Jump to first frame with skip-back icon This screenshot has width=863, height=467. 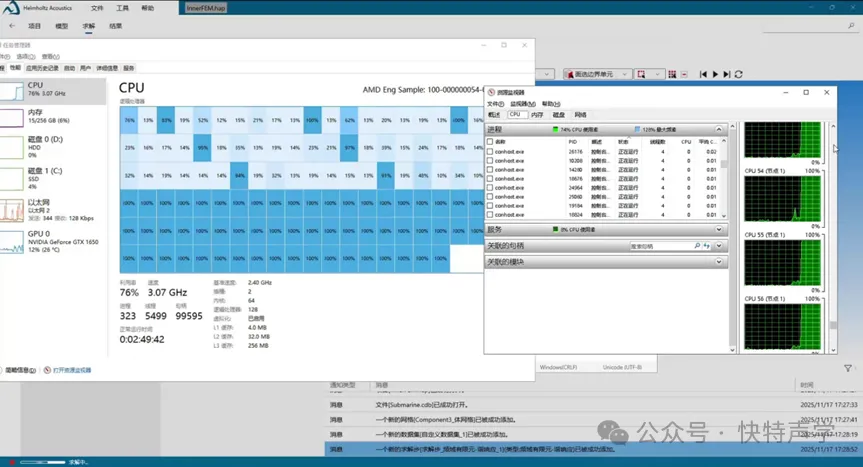tap(703, 74)
